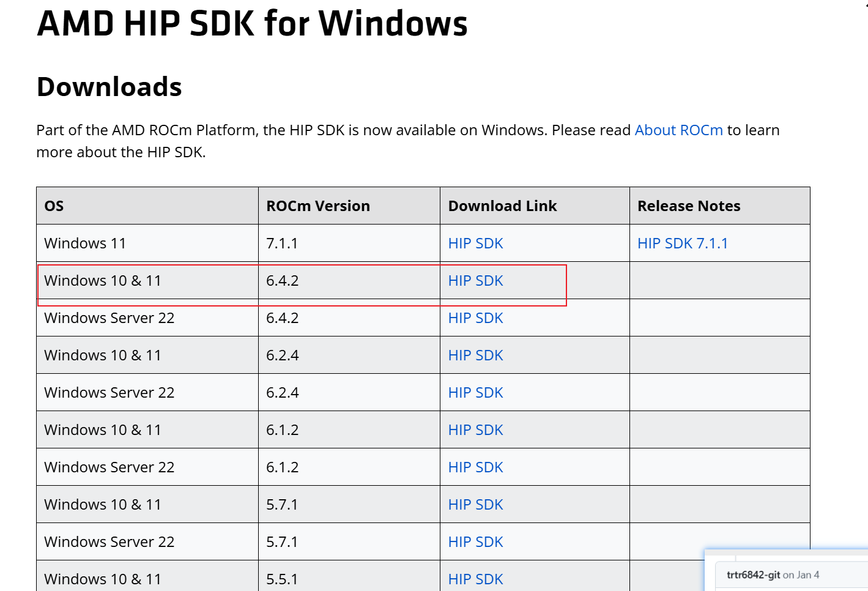Click 5.7.1 version in Windows 10 & 11 row

[282, 505]
